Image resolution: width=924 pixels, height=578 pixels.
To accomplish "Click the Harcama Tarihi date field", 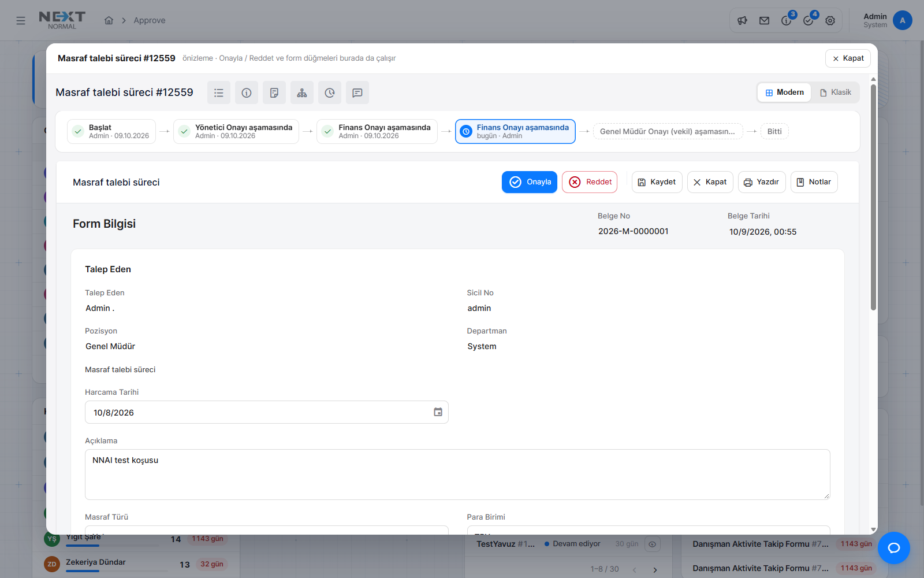I will tap(267, 412).
